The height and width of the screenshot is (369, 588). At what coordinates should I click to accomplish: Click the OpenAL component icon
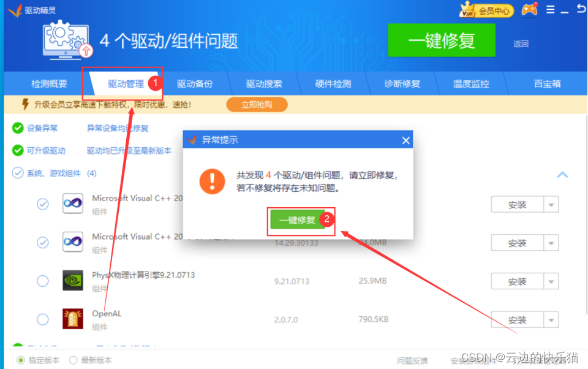(73, 319)
